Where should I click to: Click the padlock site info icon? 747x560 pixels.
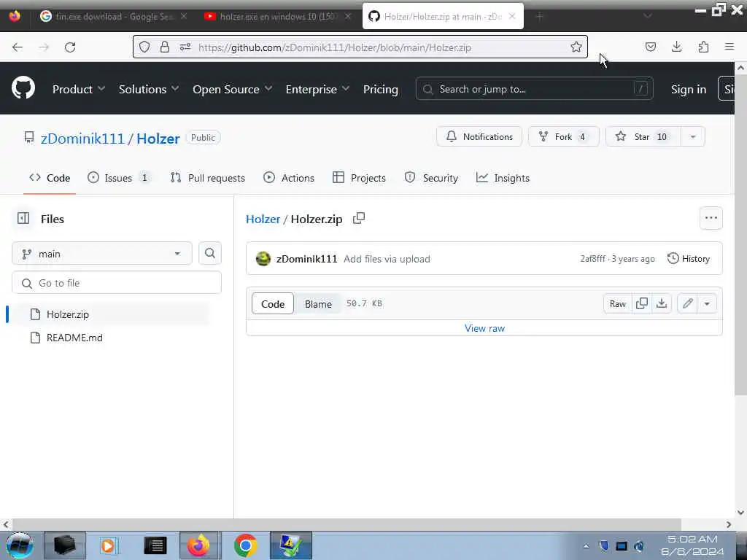[x=165, y=47]
